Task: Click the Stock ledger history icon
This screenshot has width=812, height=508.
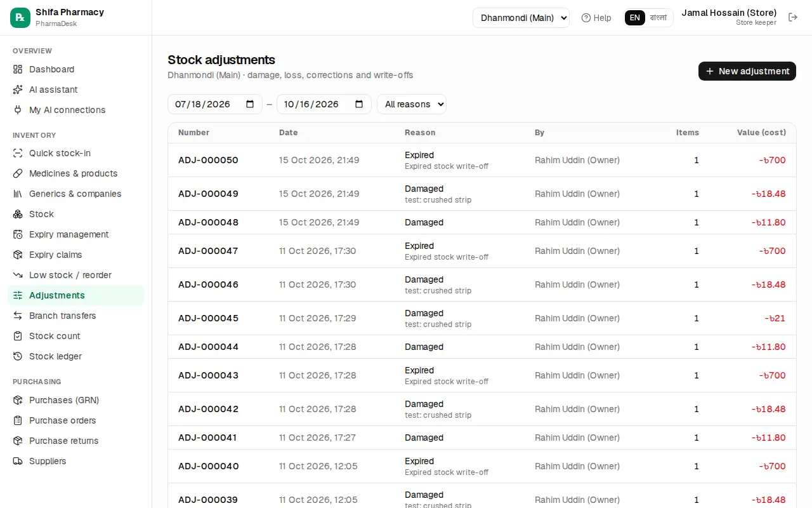Action: coord(18,356)
